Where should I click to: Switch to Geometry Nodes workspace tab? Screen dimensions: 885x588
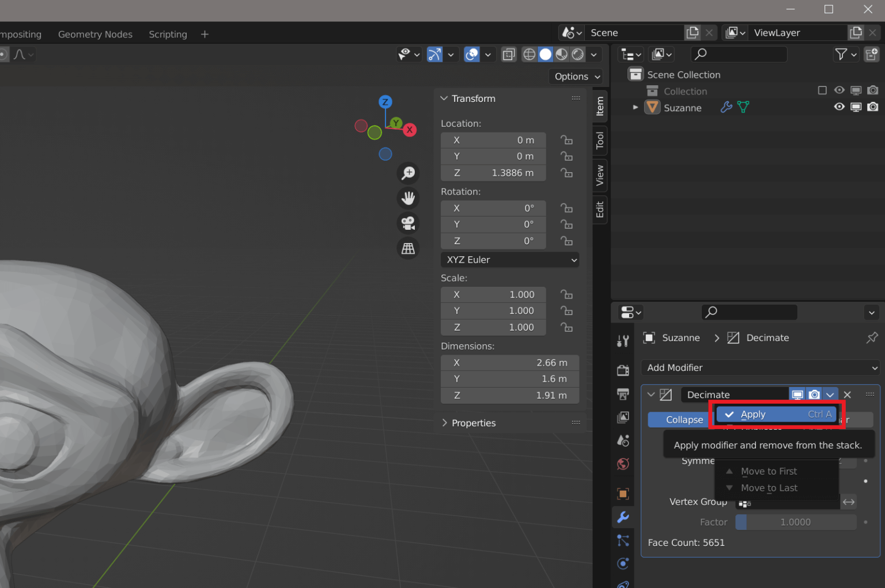point(95,34)
